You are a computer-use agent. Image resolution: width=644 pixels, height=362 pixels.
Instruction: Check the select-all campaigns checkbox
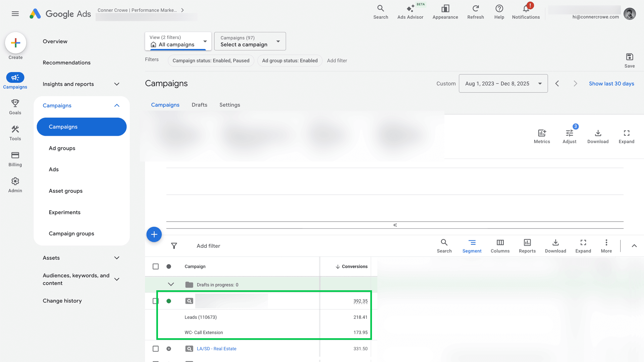point(156,266)
